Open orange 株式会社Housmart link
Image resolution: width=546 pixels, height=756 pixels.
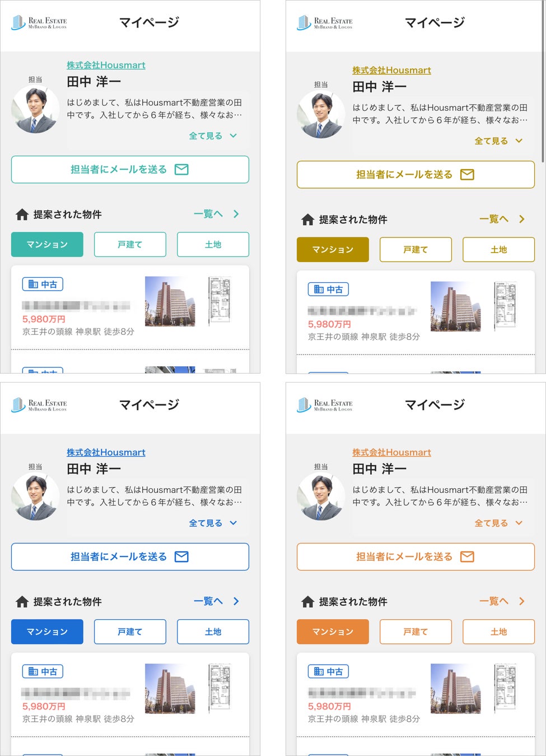(x=391, y=452)
